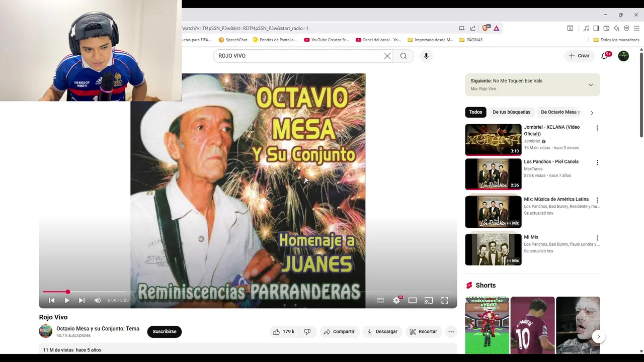Open Jombriel XCLANA video thumbnail
The width and height of the screenshot is (644, 362).
pos(493,140)
